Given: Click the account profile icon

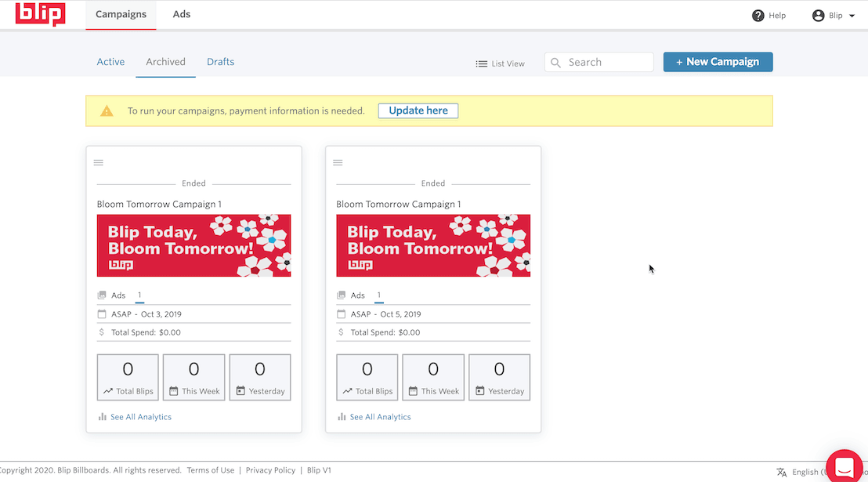Looking at the screenshot, I should [818, 16].
